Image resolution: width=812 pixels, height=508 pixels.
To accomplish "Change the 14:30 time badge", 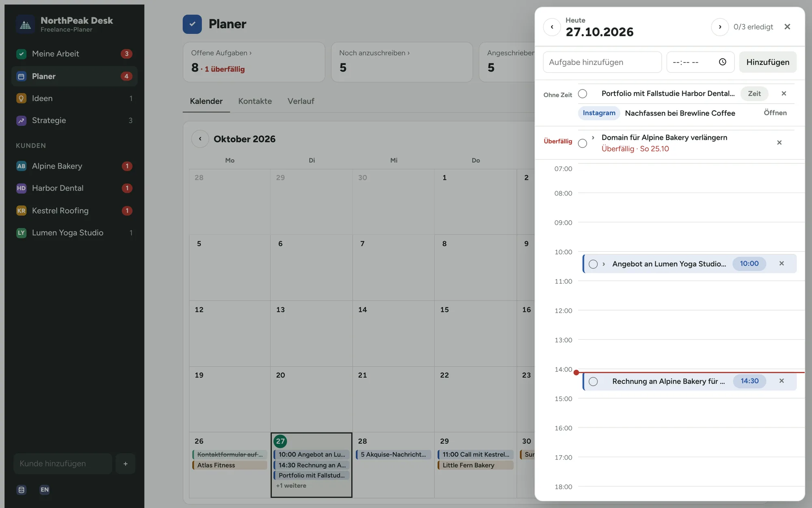I will coord(749,381).
